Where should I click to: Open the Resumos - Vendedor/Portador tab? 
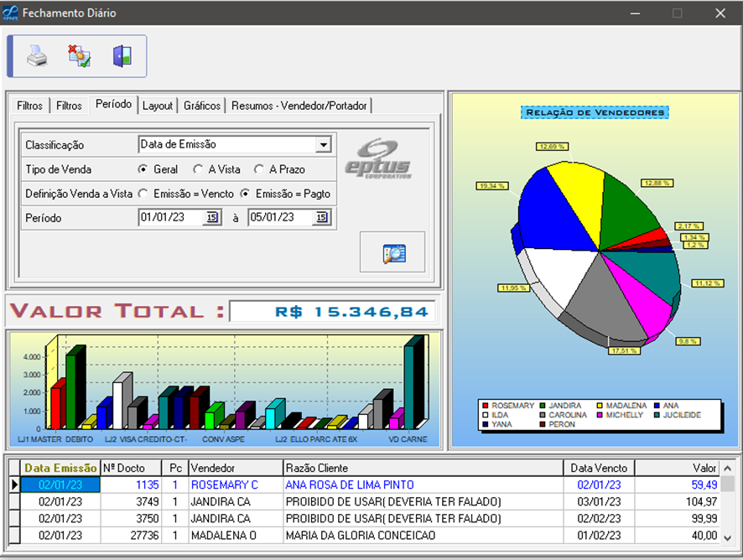[x=299, y=106]
